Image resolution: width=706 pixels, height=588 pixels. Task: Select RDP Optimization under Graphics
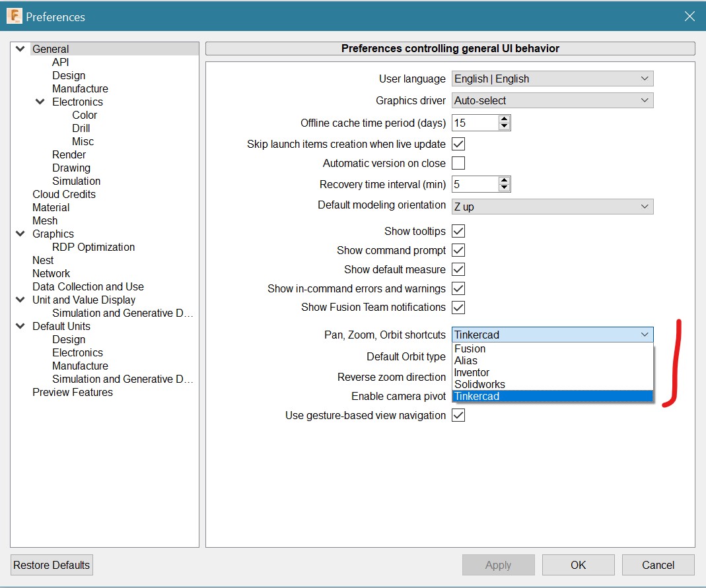[93, 247]
